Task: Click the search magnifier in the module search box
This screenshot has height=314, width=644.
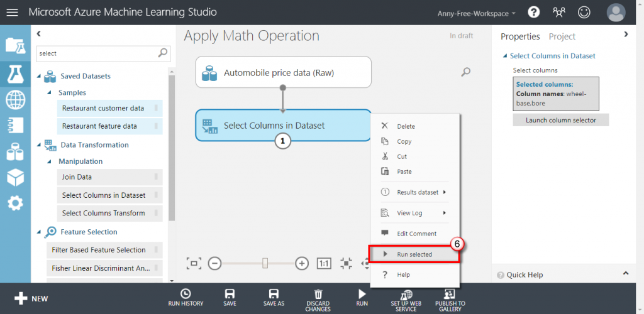Action: [163, 53]
